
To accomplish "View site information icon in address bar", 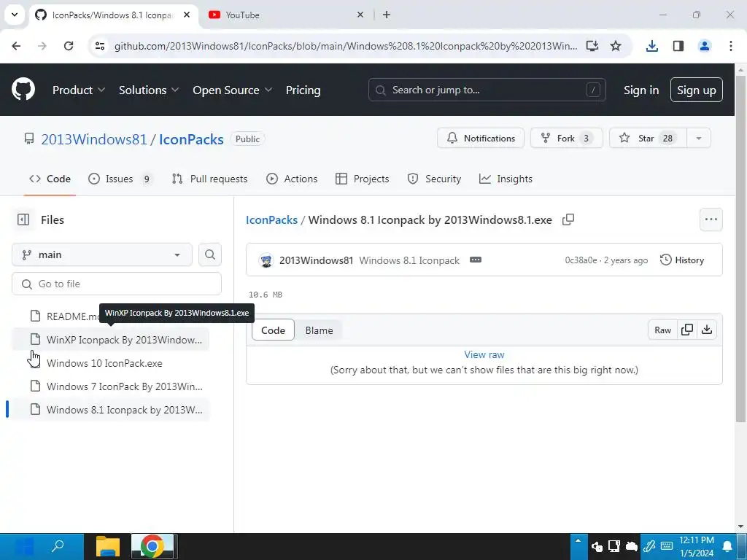I will pos(100,46).
